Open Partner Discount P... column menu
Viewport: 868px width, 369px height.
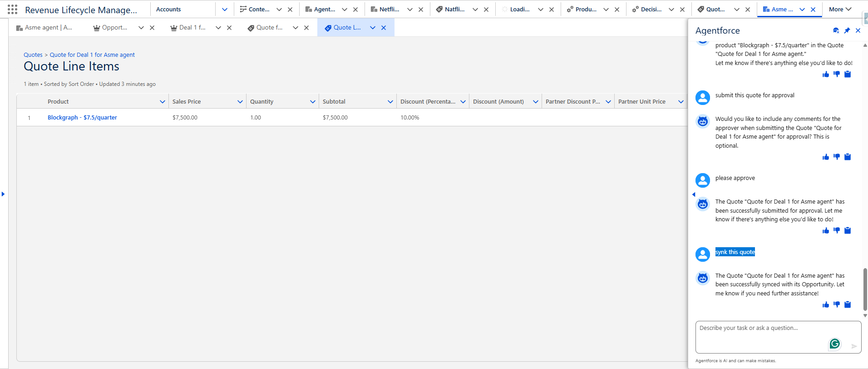coord(608,102)
